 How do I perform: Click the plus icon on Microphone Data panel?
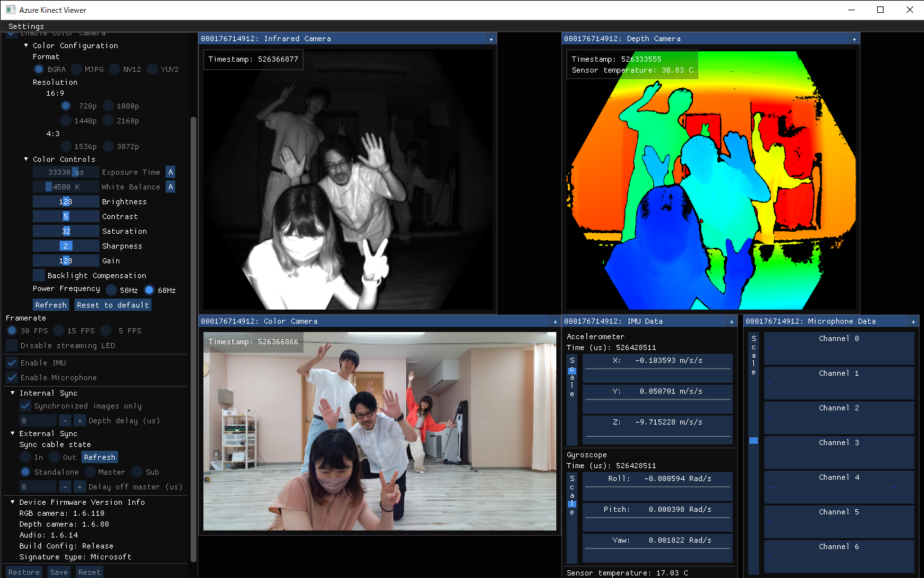pyautogui.click(x=913, y=322)
